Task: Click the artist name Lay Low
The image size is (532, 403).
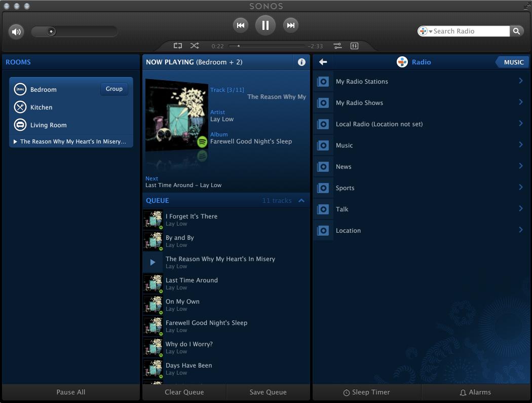Action: tap(222, 119)
